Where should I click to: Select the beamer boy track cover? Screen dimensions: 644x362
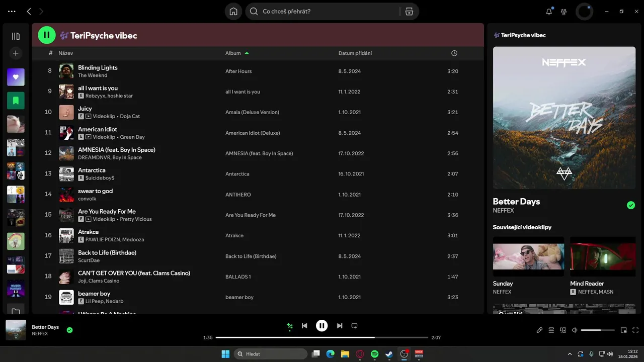[x=66, y=297]
